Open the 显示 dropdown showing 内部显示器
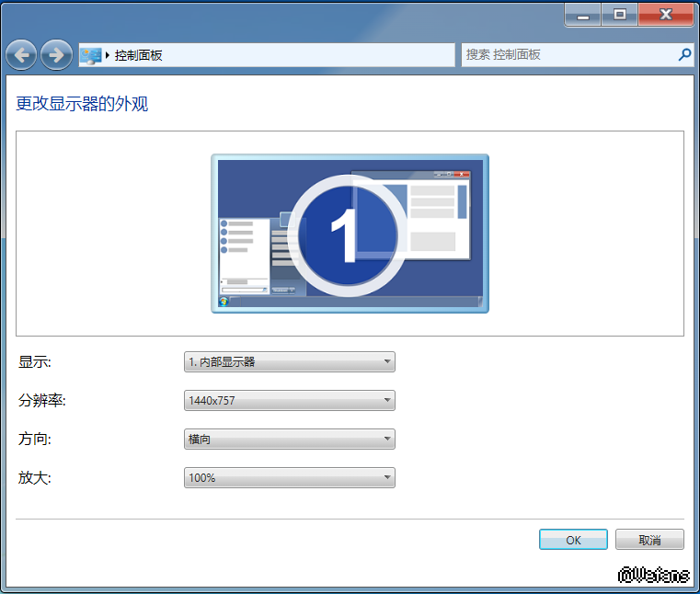 click(290, 362)
